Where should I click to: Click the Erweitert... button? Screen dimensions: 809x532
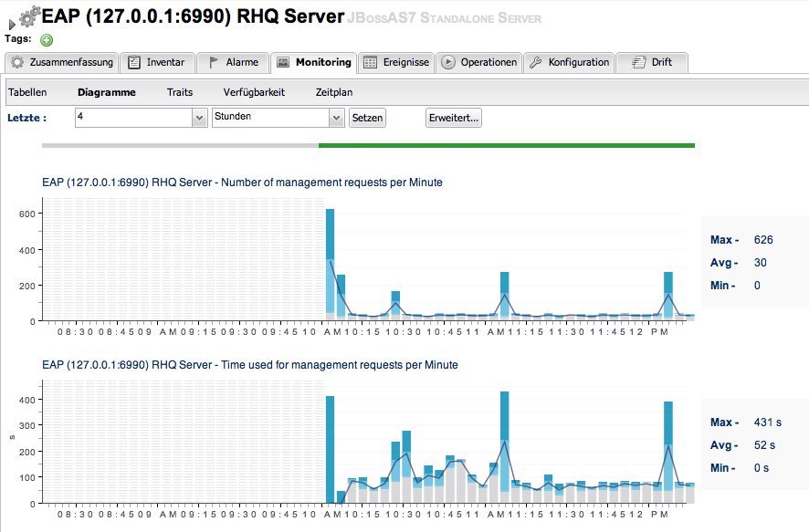click(454, 118)
